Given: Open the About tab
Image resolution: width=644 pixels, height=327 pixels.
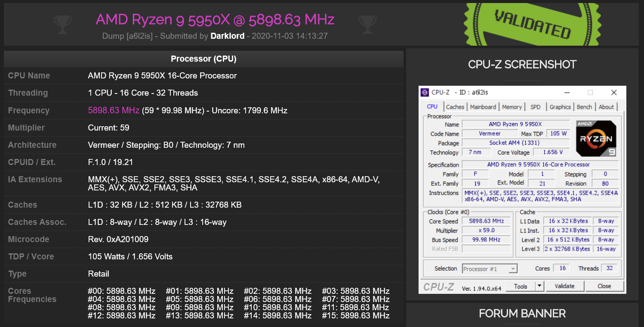Looking at the screenshot, I should (607, 107).
